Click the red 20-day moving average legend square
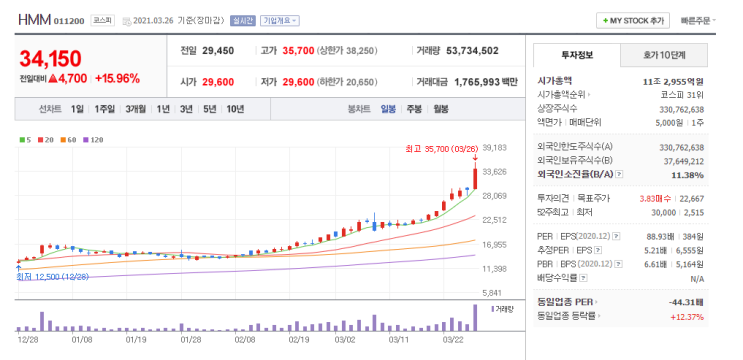 pos(41,140)
